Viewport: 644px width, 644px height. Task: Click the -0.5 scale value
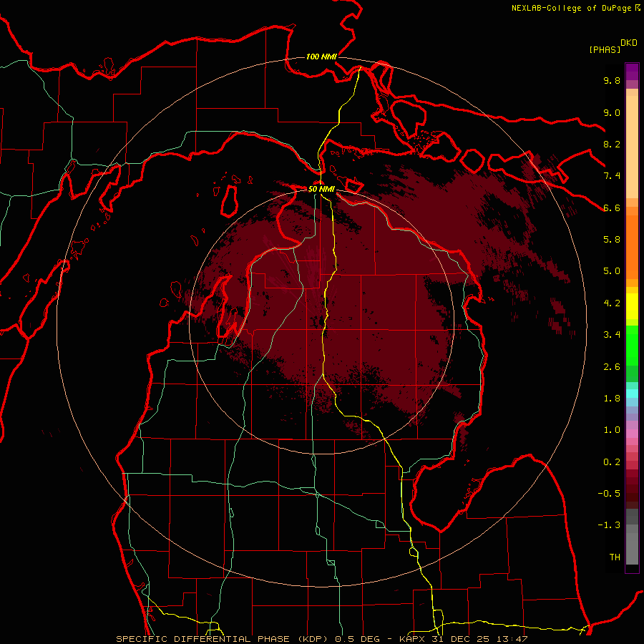click(609, 494)
